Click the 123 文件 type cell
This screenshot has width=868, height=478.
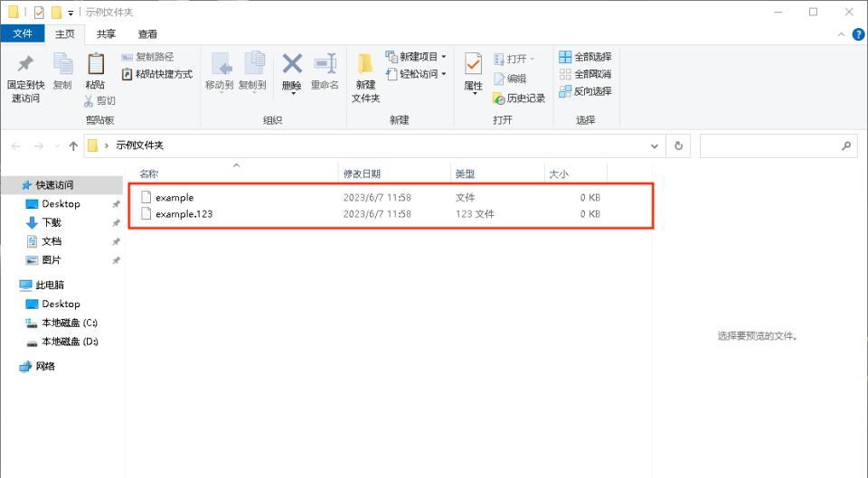tap(475, 213)
